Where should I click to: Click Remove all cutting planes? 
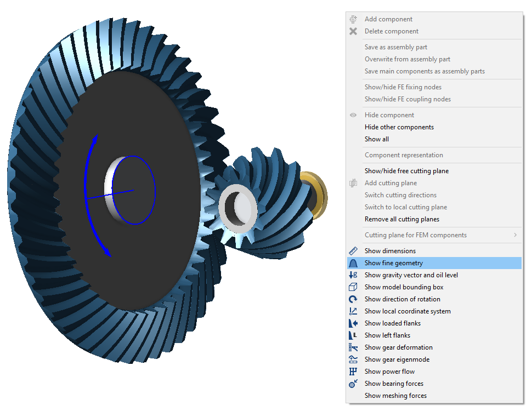(401, 219)
